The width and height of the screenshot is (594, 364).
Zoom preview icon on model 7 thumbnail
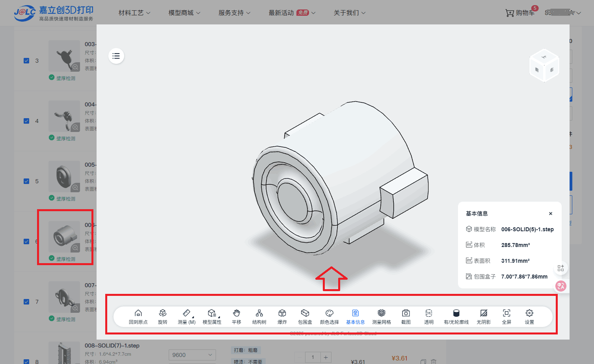point(75,308)
